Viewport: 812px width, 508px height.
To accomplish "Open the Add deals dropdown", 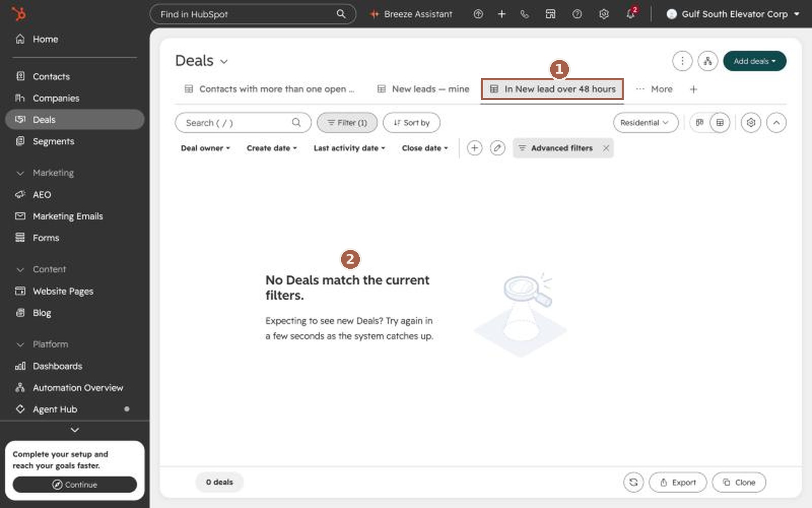I will (x=755, y=61).
